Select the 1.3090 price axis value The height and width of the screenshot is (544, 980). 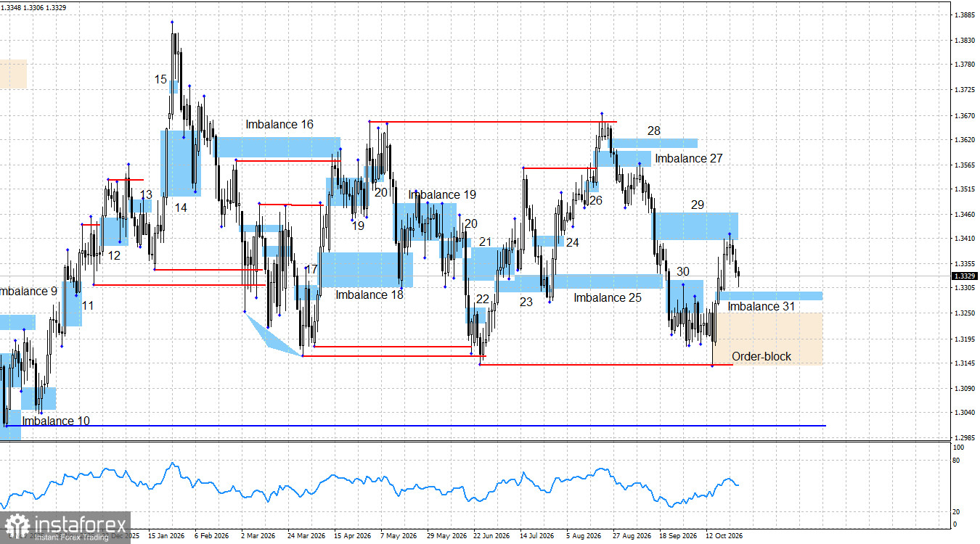pyautogui.click(x=964, y=388)
